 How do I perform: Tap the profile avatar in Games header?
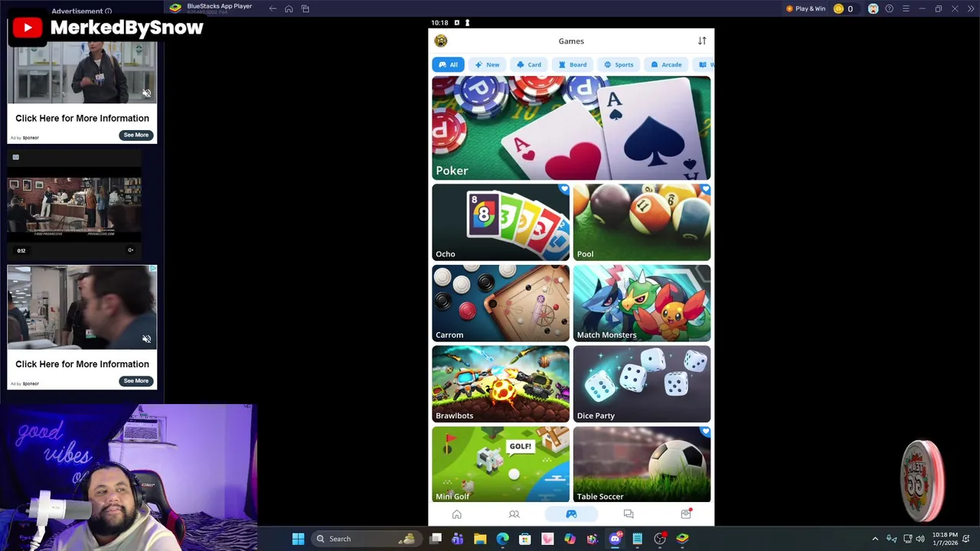[440, 41]
